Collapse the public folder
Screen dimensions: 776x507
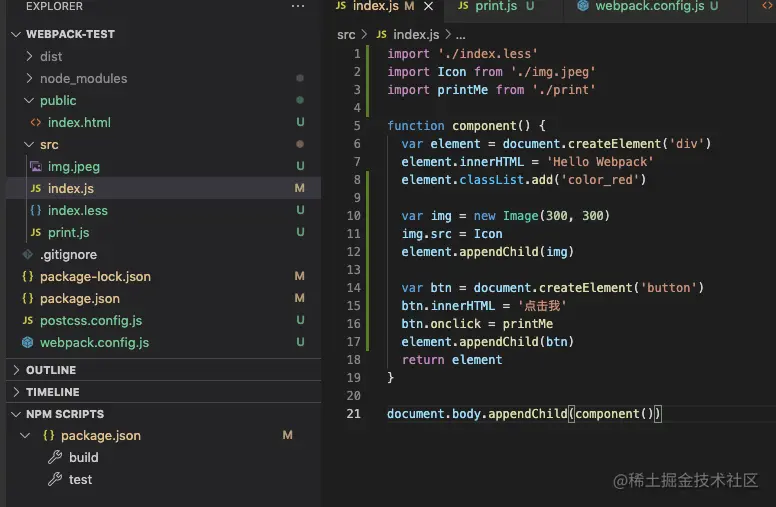(x=29, y=101)
